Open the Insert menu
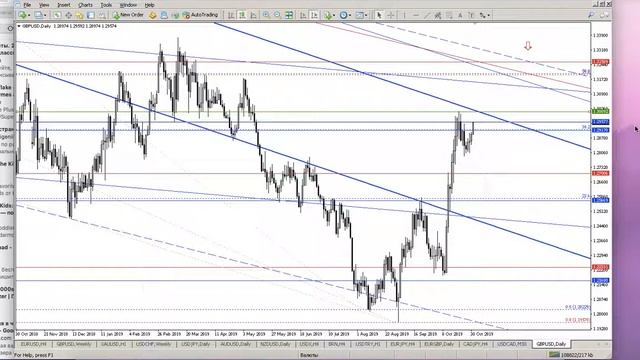Screen dimensions: 640x360 64,5
